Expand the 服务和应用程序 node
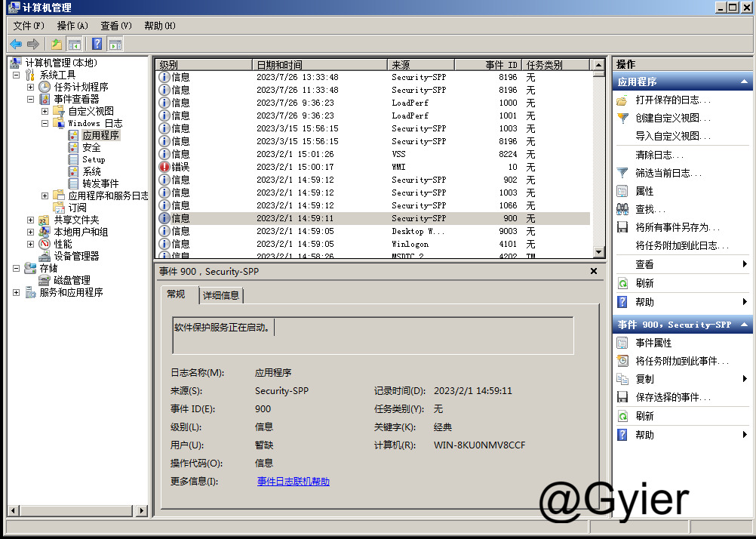Viewport: 756px width, 539px height. [x=16, y=292]
